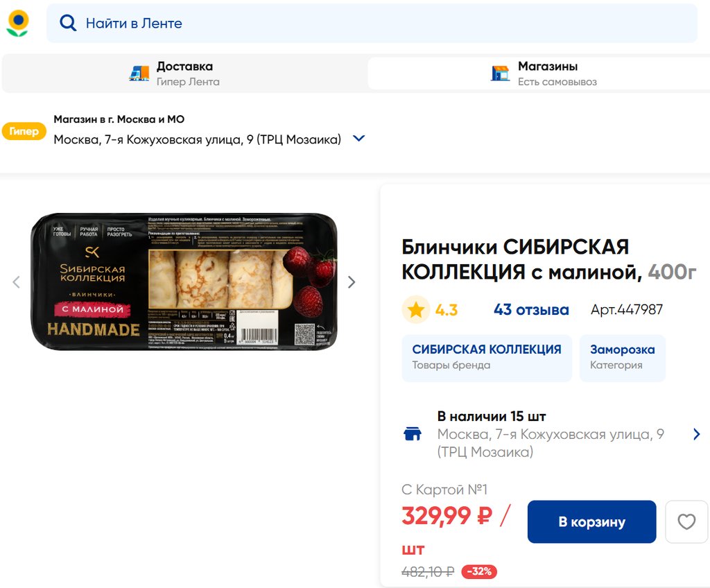Add the blinchiki to cart with В корзину
The width and height of the screenshot is (710, 588).
click(x=592, y=522)
